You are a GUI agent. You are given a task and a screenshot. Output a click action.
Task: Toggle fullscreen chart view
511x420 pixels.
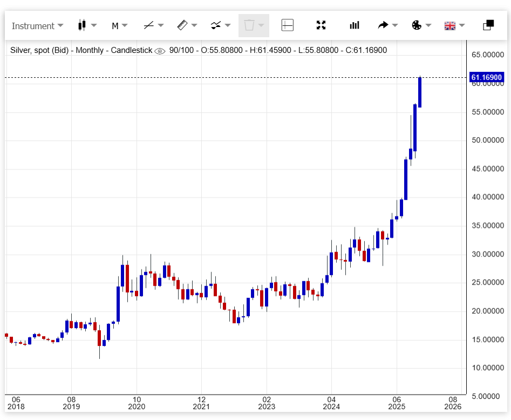(321, 25)
